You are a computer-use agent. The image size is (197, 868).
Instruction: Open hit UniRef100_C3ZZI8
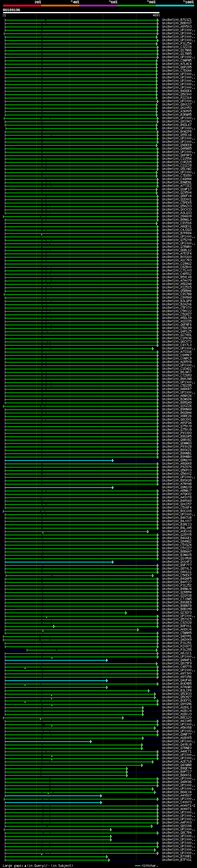pyautogui.click(x=177, y=47)
